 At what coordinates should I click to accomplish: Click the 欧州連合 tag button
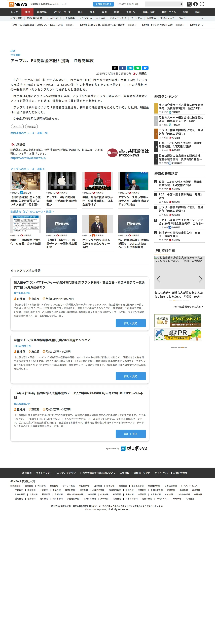click(x=31, y=127)
